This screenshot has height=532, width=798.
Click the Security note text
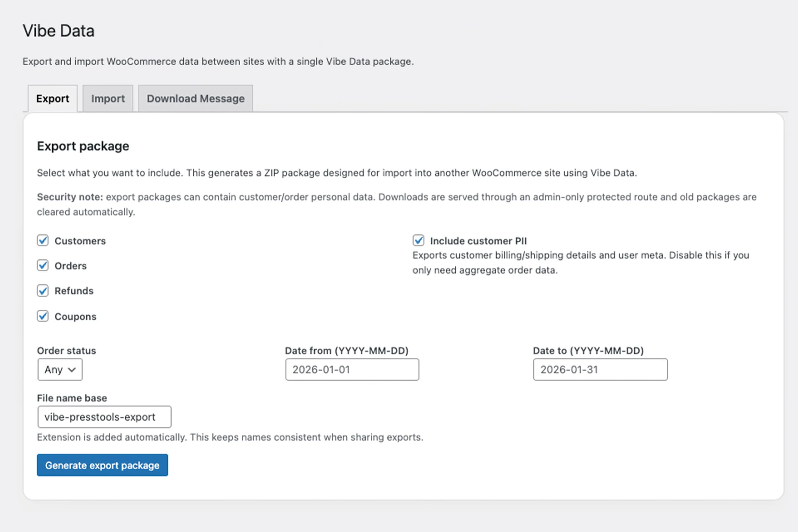[x=397, y=204]
